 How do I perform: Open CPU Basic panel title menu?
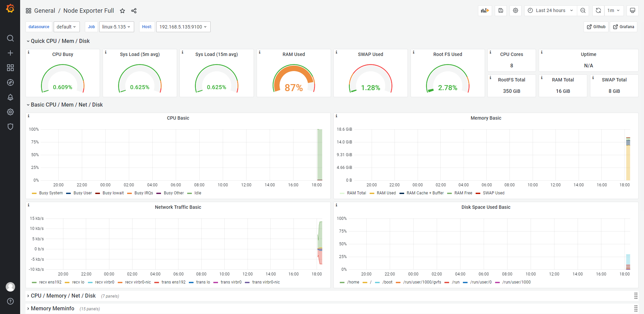click(x=178, y=118)
